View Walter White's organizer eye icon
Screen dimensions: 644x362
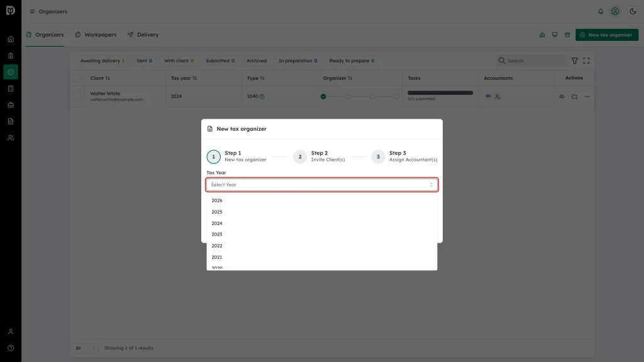(562, 96)
